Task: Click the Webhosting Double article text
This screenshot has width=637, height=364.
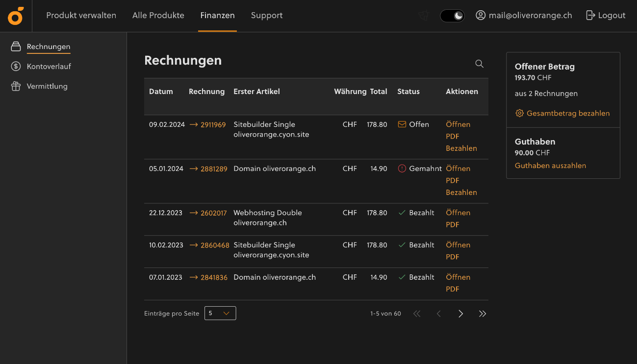Action: (x=268, y=213)
